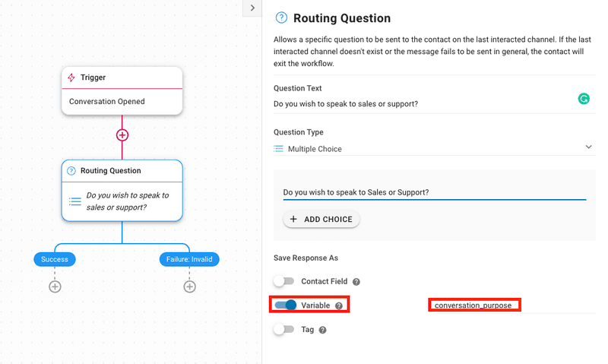Viewport: 608px width, 364px height.
Task: Collapse the side panel with chevron arrow
Action: [x=252, y=7]
